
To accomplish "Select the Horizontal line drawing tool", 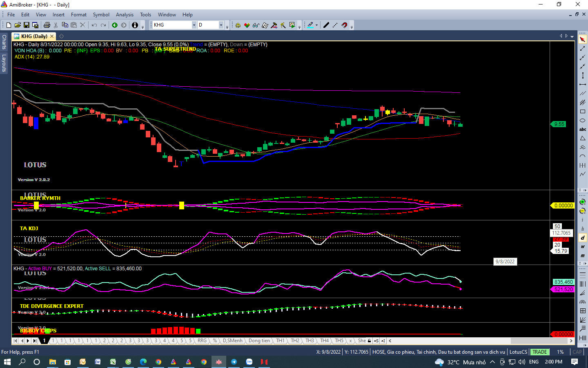I will pos(583,85).
